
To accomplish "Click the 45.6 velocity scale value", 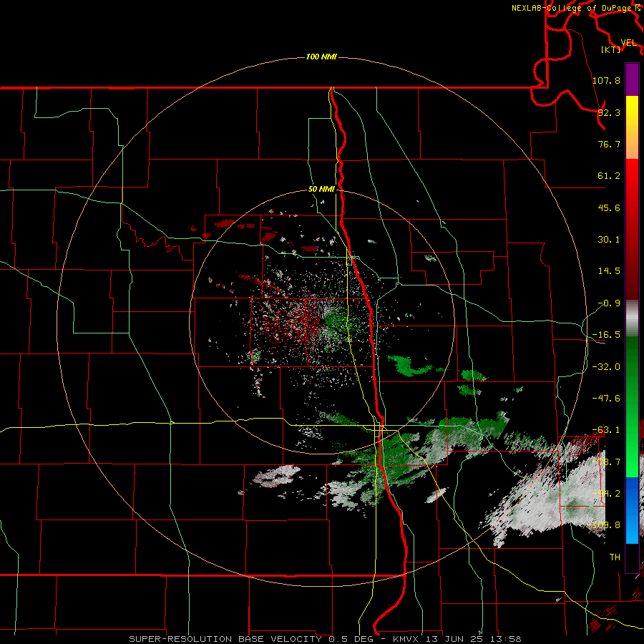I will [609, 208].
